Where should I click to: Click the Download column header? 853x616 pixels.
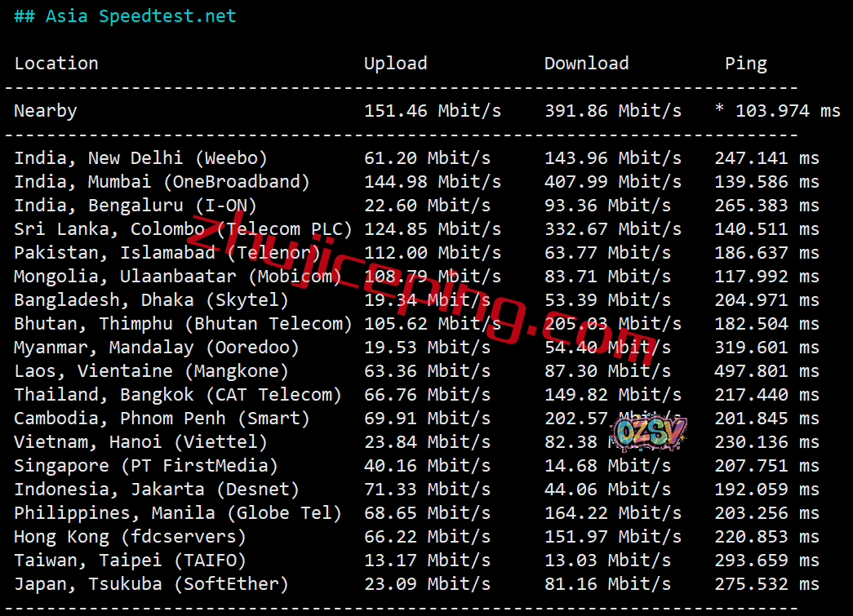(586, 64)
